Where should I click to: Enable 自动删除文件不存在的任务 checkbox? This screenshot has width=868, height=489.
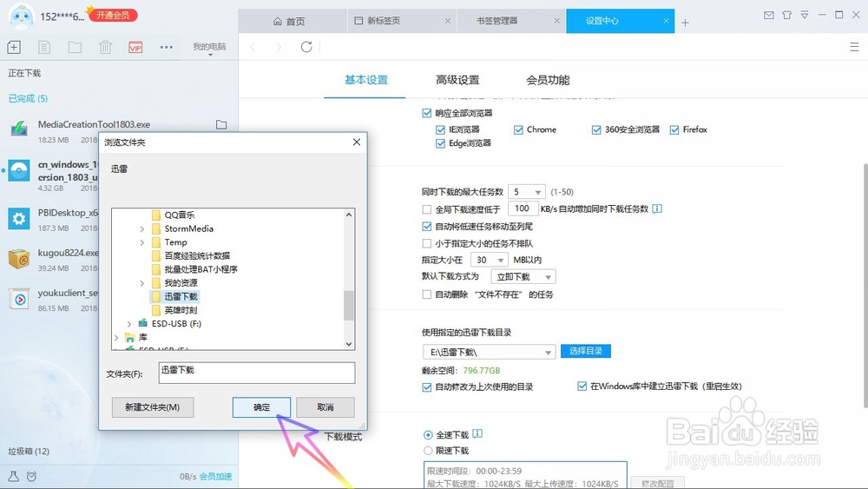[x=427, y=294]
